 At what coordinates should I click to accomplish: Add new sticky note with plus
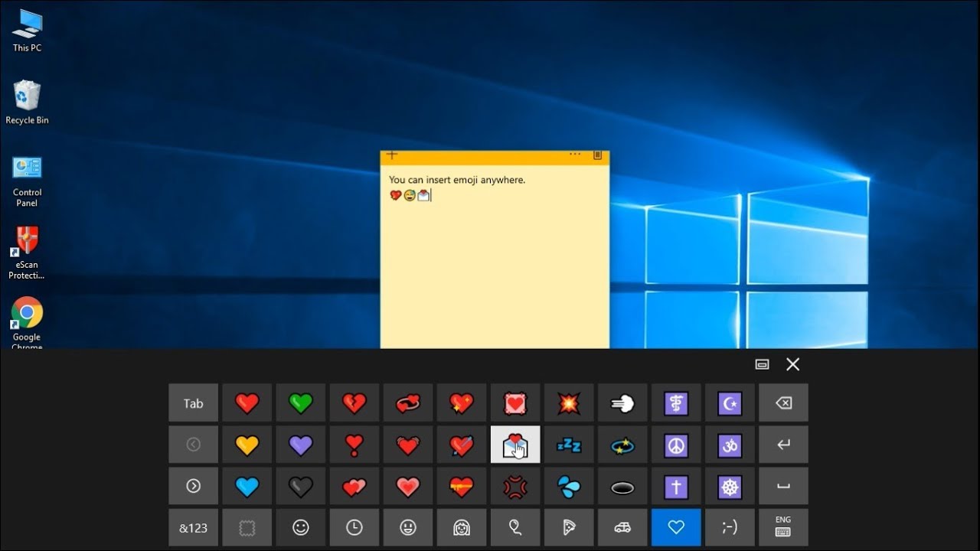(x=391, y=155)
